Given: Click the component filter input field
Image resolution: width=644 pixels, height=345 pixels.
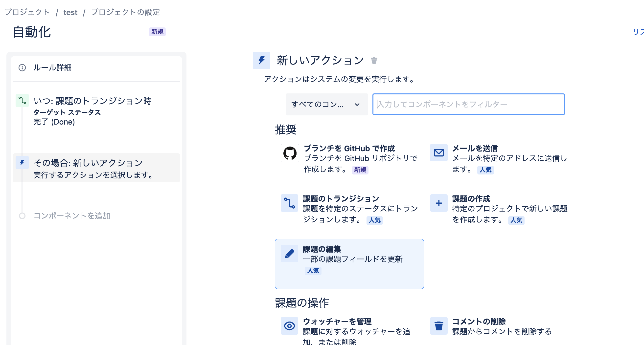Looking at the screenshot, I should click(468, 105).
